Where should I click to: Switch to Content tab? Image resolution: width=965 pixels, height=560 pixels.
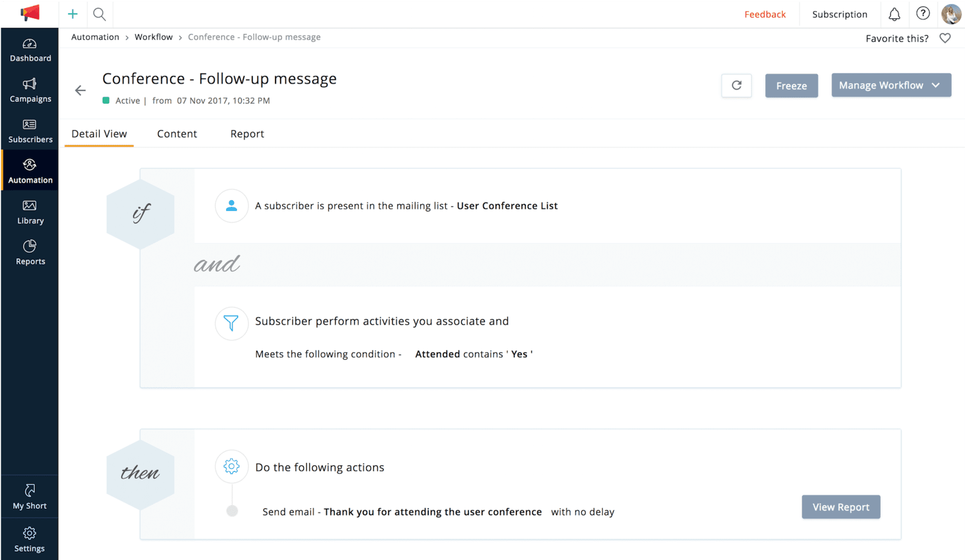click(x=177, y=134)
